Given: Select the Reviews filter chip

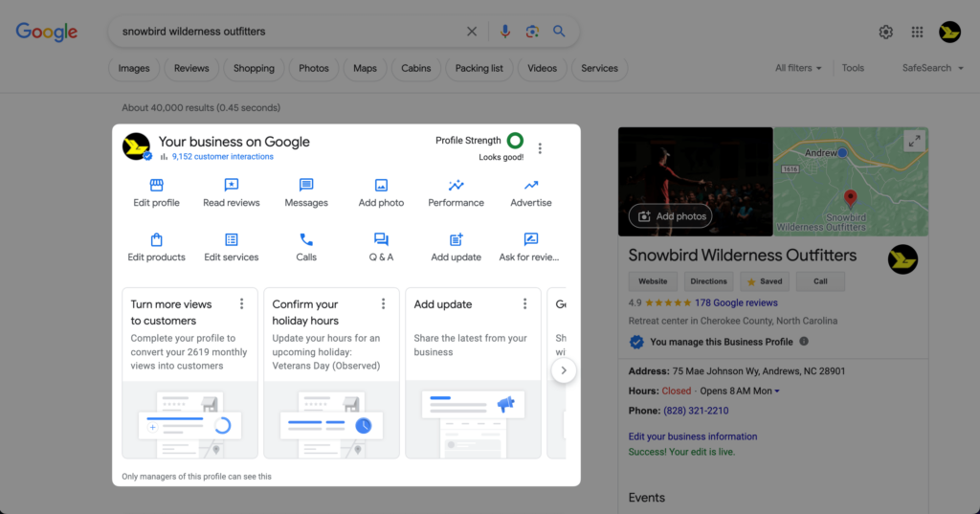Looking at the screenshot, I should (191, 68).
